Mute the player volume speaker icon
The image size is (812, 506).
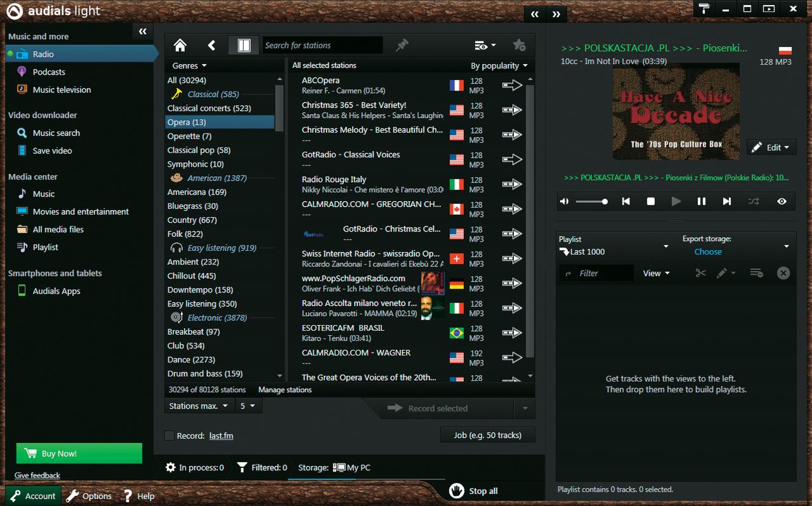[565, 201]
